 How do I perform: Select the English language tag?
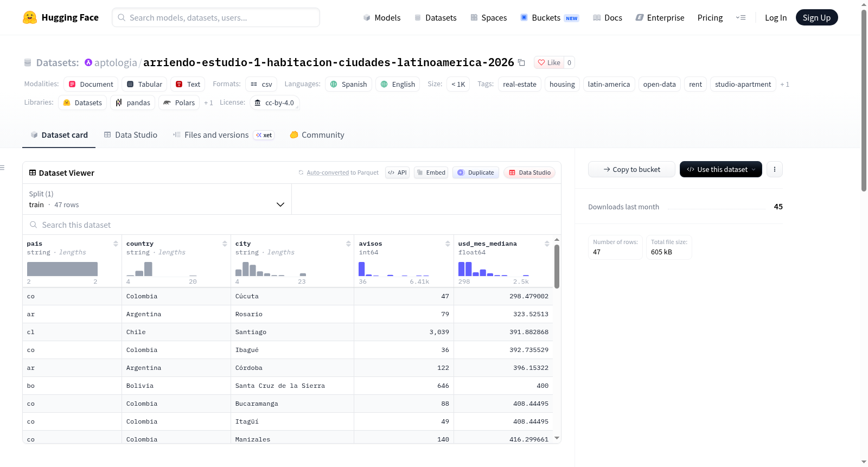coord(398,84)
